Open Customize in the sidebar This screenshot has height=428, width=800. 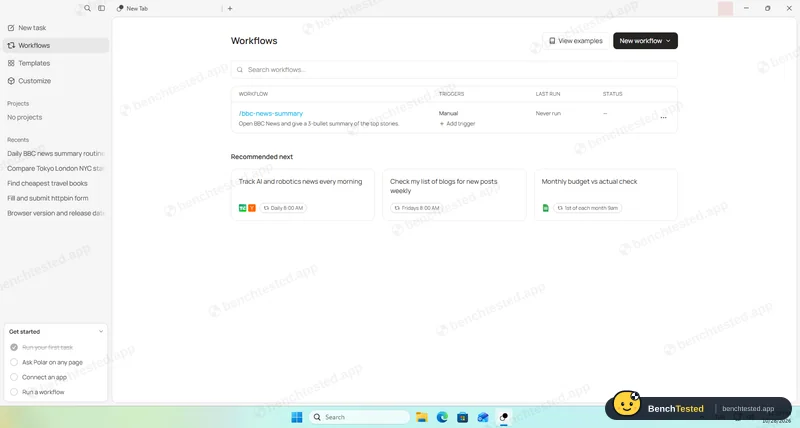(x=56, y=81)
